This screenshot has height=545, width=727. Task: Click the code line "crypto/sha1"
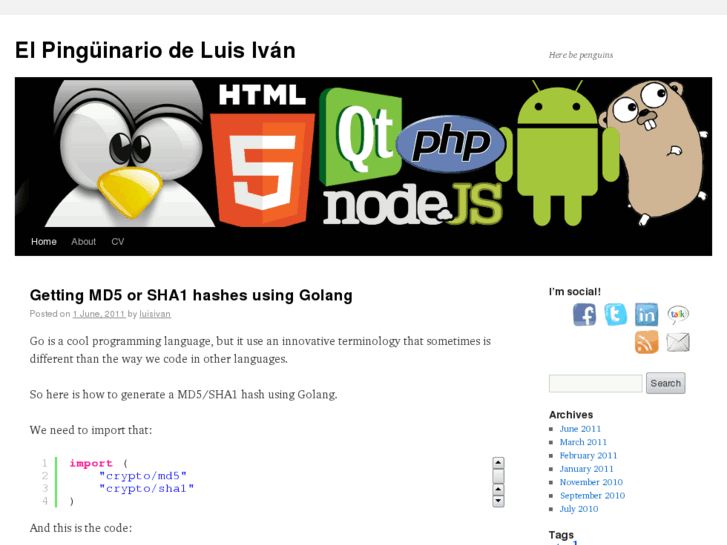point(147,488)
